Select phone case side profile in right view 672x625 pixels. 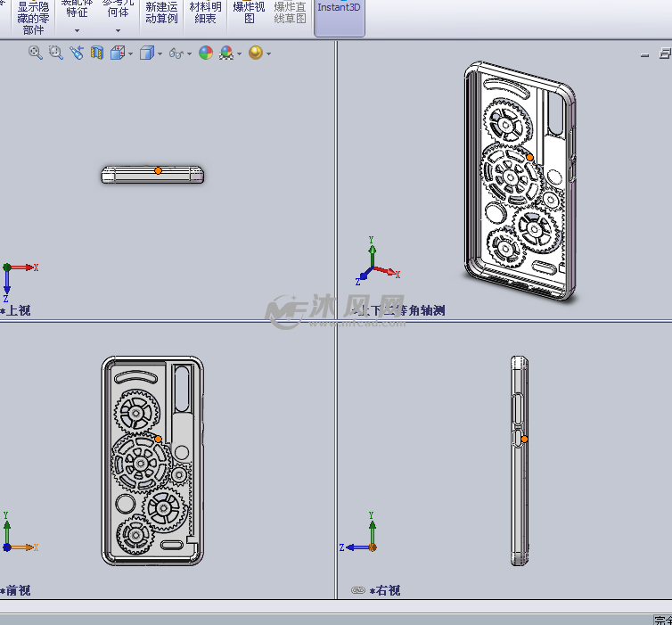click(x=520, y=460)
